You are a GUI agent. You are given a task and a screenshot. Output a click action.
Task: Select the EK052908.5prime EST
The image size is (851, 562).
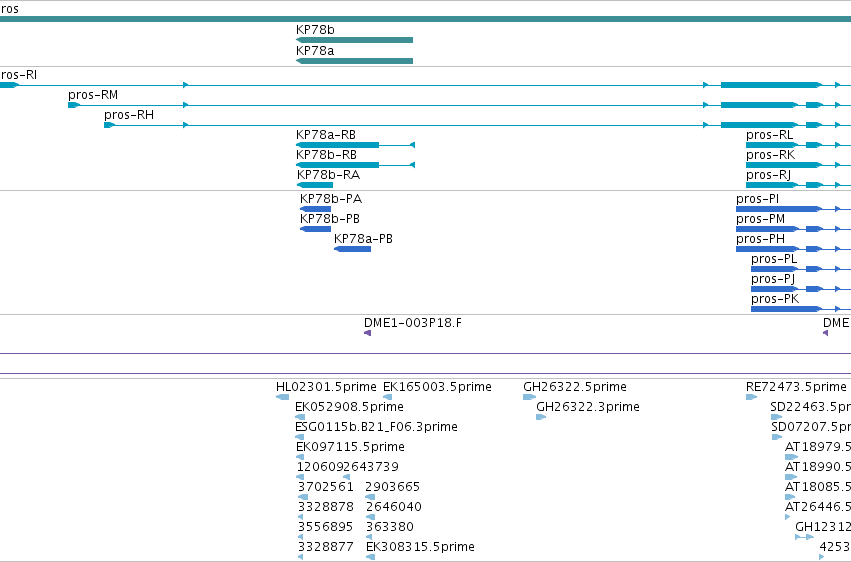(x=300, y=417)
